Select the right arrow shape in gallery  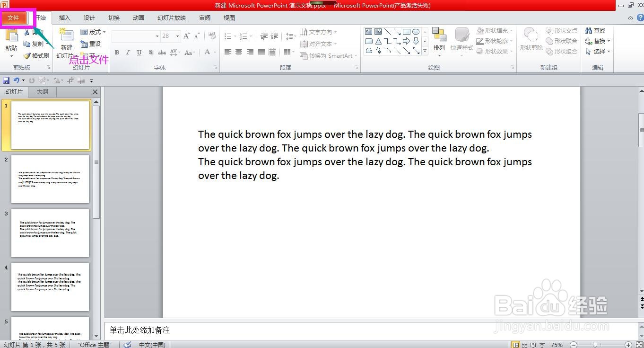coord(406,41)
